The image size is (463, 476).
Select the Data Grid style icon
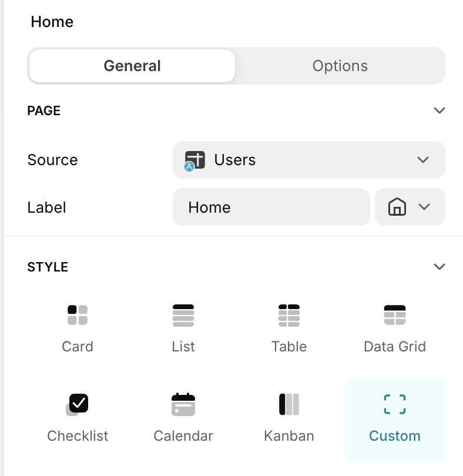(x=395, y=316)
